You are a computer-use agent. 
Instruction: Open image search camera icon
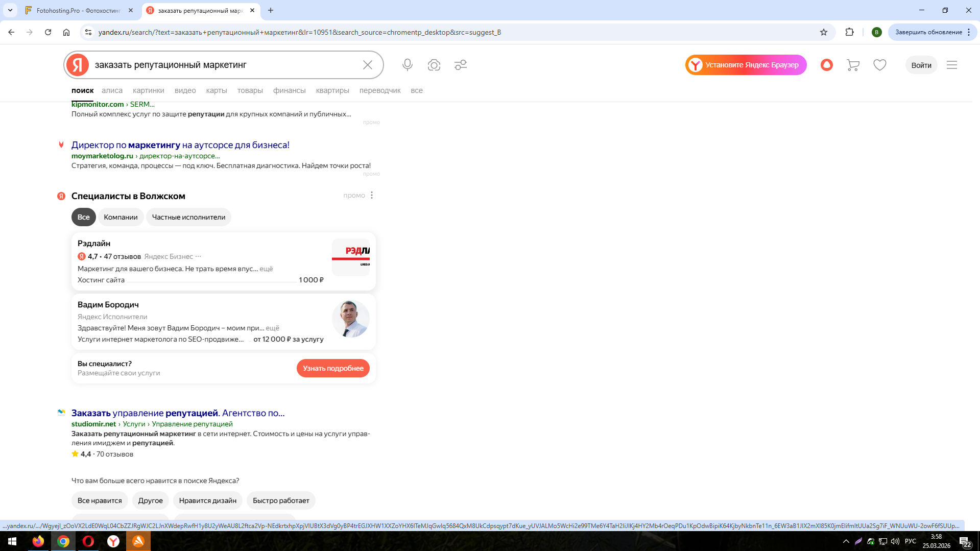pyautogui.click(x=434, y=65)
